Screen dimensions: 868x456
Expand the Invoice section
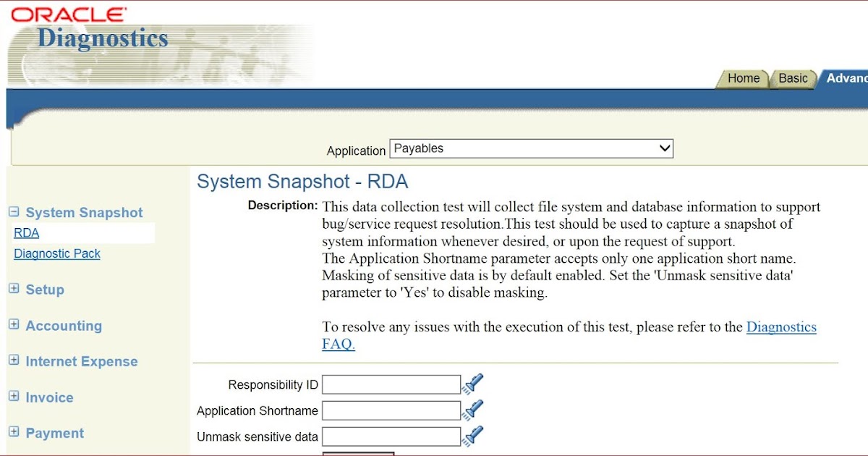[15, 397]
